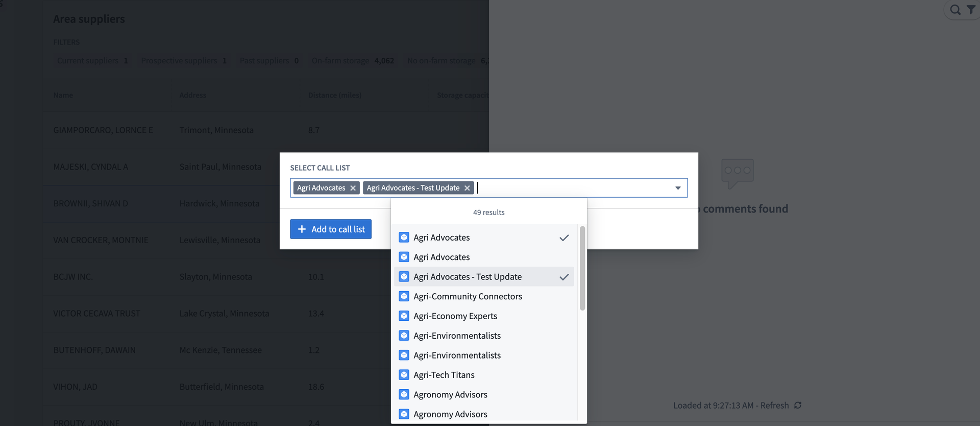Click the refresh circular arrow icon

[x=798, y=405]
